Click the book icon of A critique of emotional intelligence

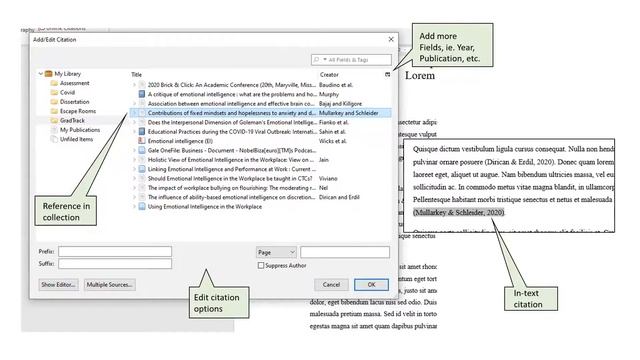pyautogui.click(x=142, y=94)
